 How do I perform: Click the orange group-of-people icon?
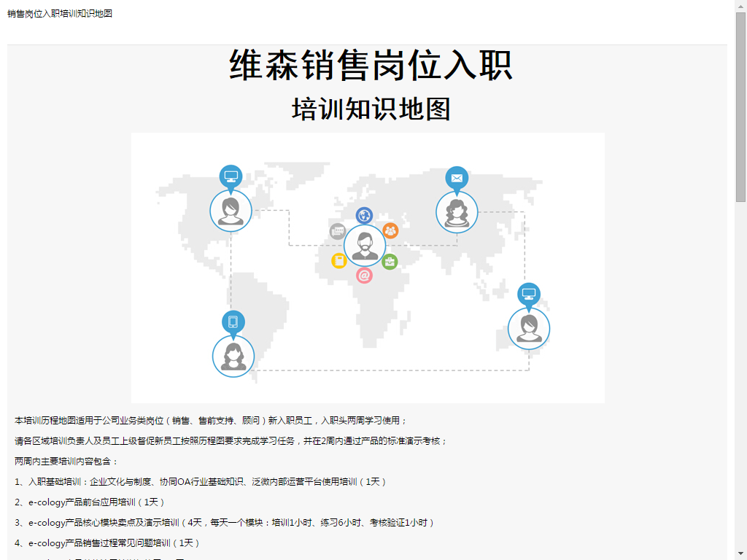[390, 230]
